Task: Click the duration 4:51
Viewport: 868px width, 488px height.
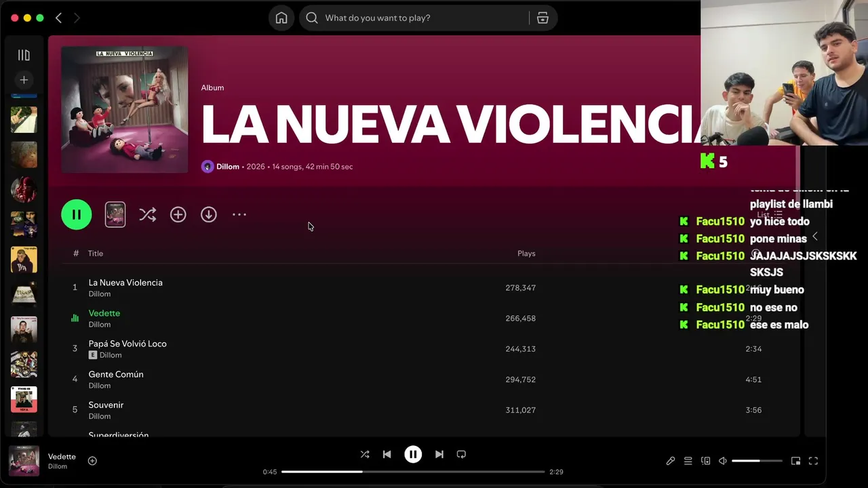Action: pyautogui.click(x=753, y=380)
